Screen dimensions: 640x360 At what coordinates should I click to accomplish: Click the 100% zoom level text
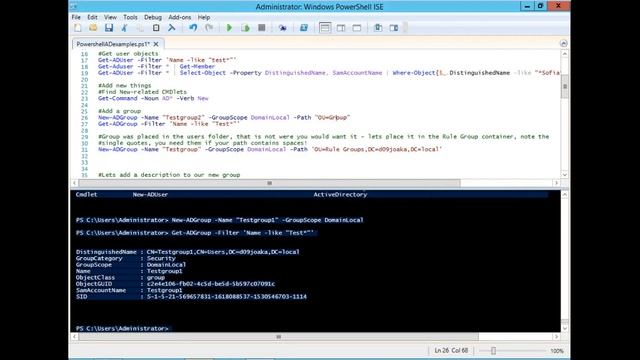pos(557,351)
